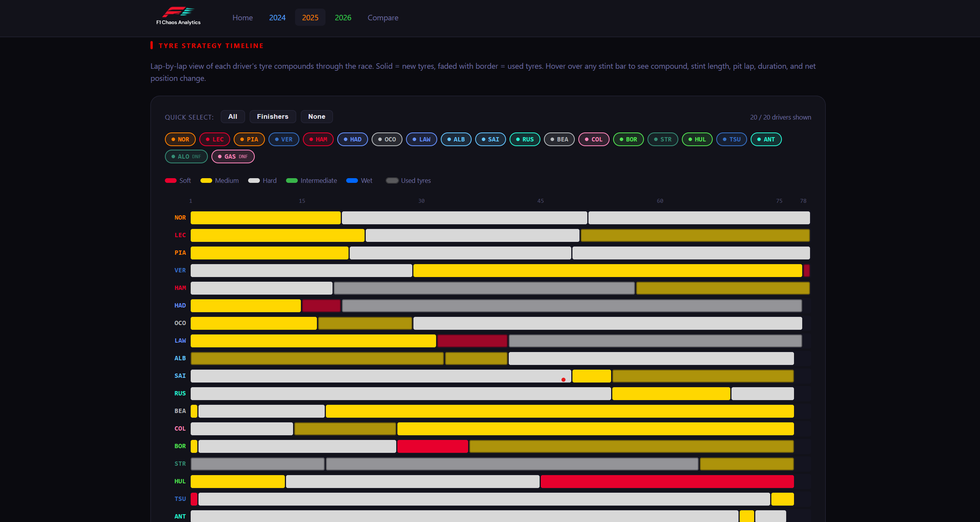Screen dimensions: 980x522
Task: Toggle the RUS driver pill
Action: (525, 139)
